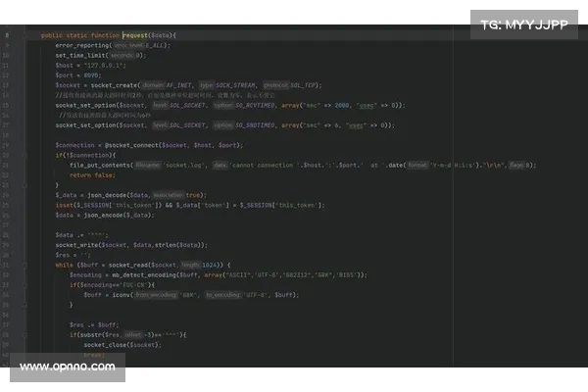Click line number 19 in the gutter
This screenshot has height=392, width=588.
9,146
